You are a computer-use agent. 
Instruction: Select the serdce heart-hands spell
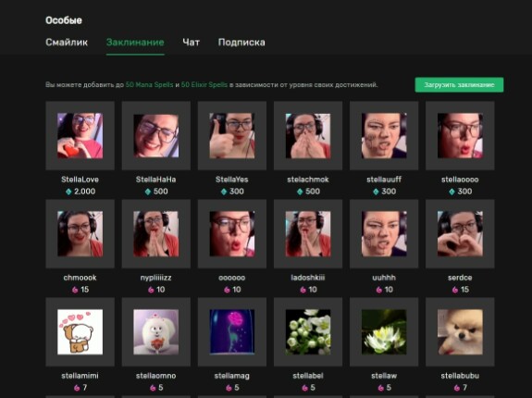460,234
